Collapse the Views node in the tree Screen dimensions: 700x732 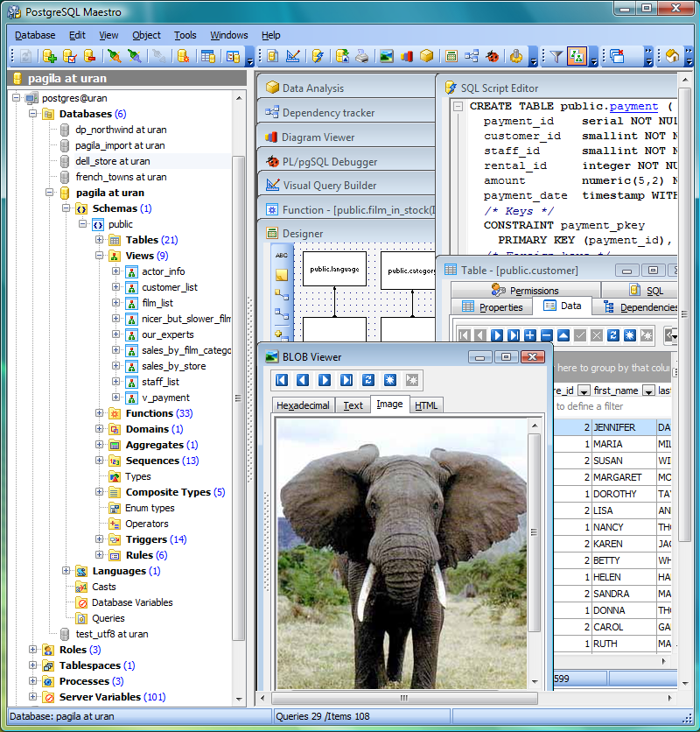pyautogui.click(x=100, y=256)
